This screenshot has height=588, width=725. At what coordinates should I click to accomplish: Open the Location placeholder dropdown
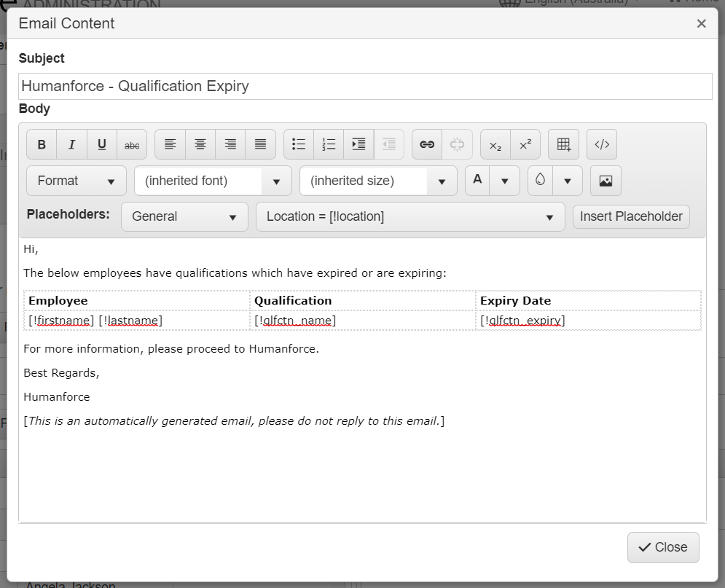410,217
